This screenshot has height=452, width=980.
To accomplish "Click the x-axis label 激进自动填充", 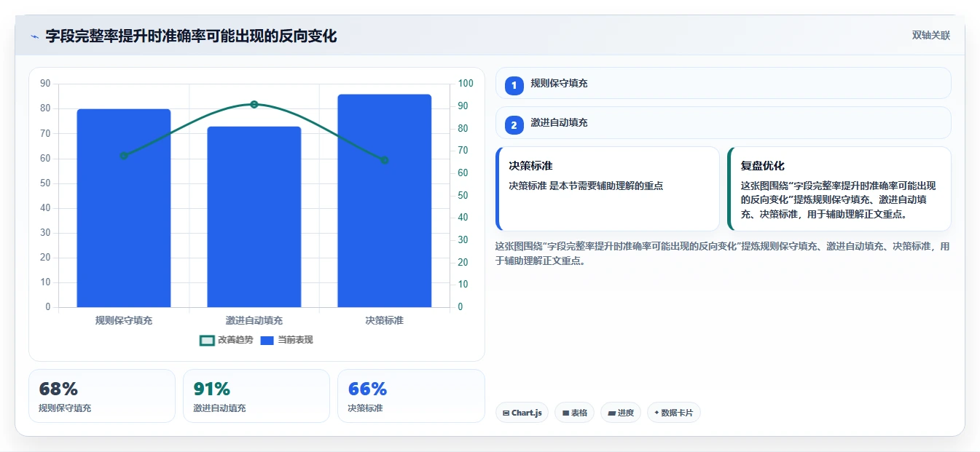I will pyautogui.click(x=254, y=320).
